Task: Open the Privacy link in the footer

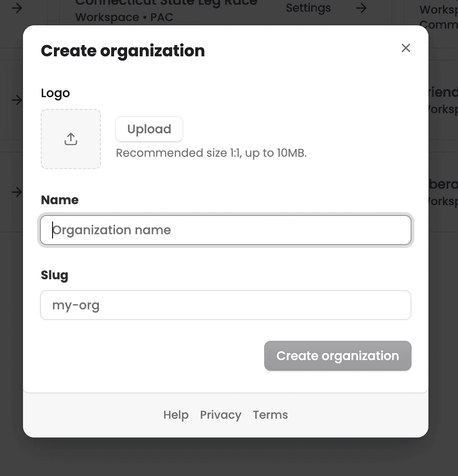Action: point(221,415)
